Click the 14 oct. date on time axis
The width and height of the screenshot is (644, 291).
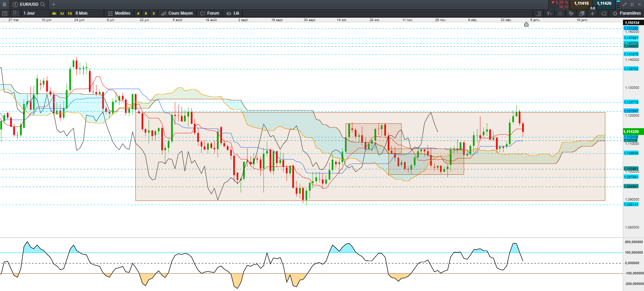tap(342, 20)
